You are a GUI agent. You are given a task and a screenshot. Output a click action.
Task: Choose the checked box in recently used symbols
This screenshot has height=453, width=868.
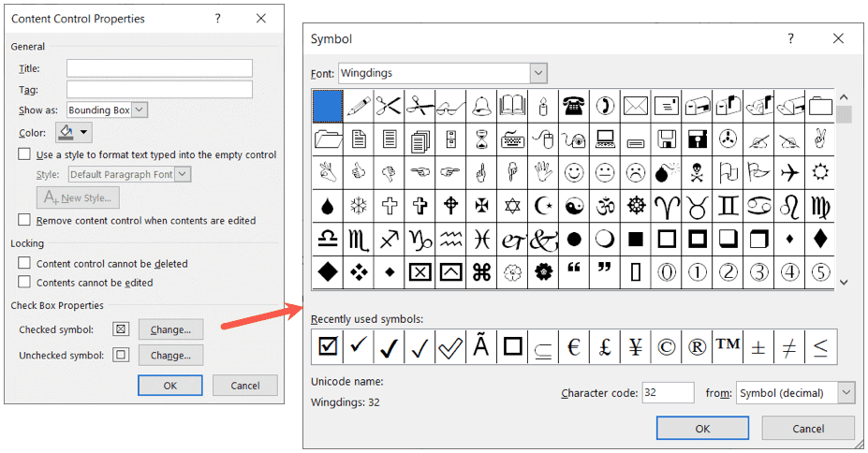[328, 346]
